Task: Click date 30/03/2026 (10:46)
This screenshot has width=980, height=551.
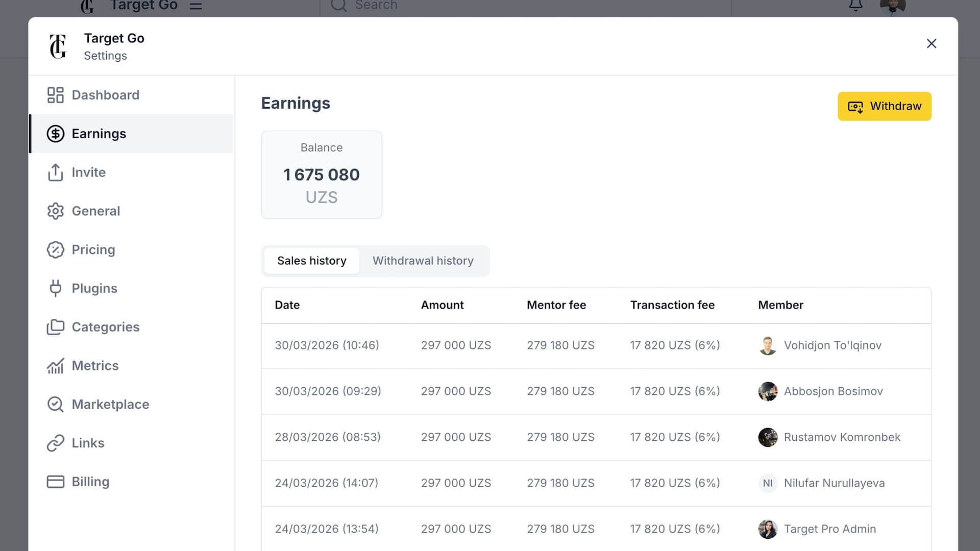Action: pyautogui.click(x=327, y=345)
